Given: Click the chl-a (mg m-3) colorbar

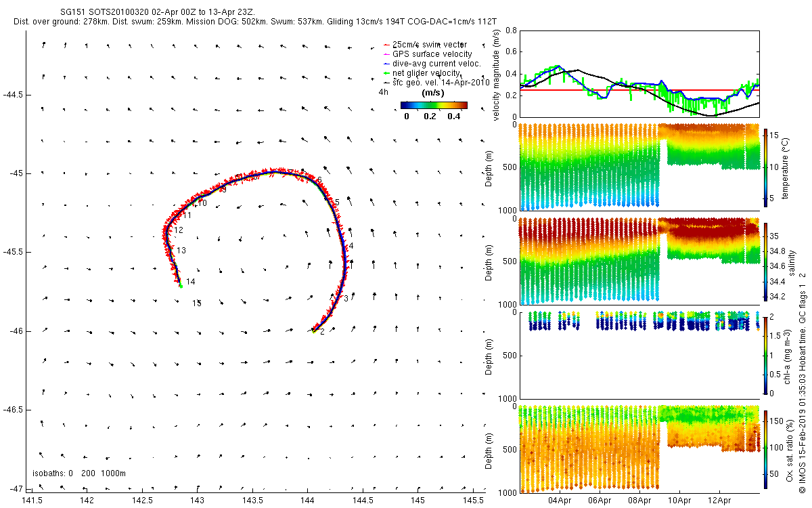Looking at the screenshot, I should (x=767, y=355).
